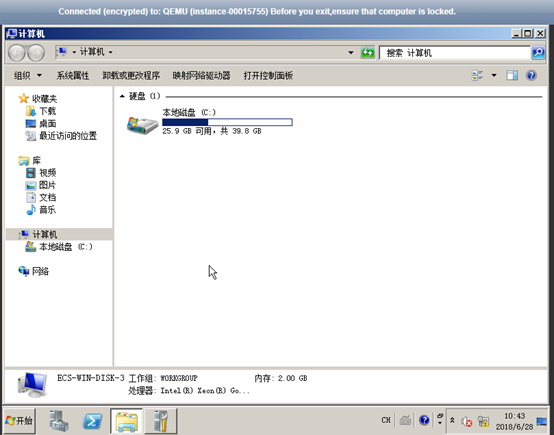Click 映射网络驱动器 button

201,75
